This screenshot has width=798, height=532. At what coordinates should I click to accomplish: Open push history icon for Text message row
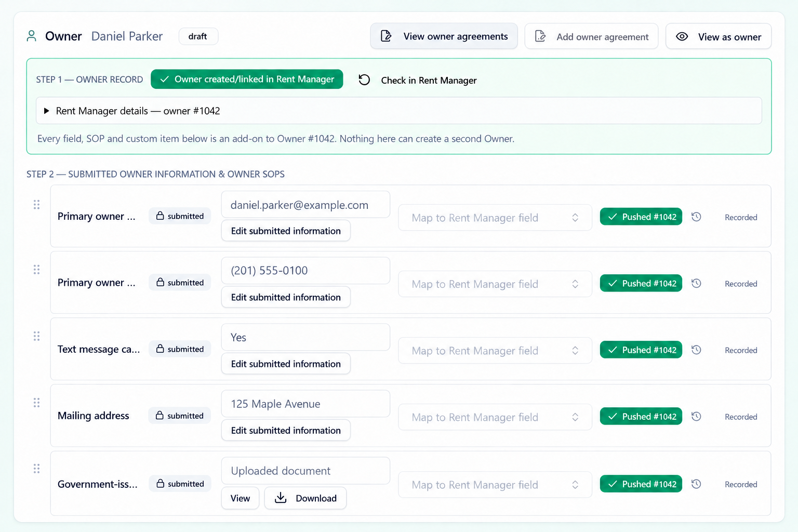[x=697, y=350]
